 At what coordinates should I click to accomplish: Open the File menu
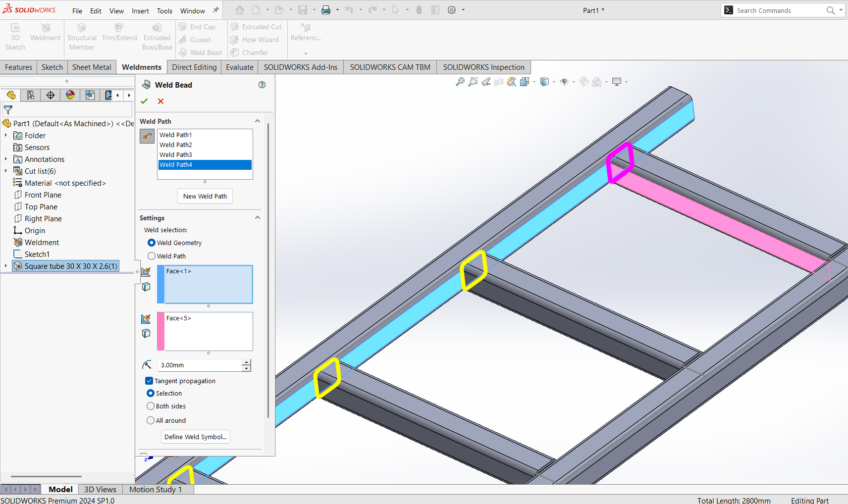point(77,11)
